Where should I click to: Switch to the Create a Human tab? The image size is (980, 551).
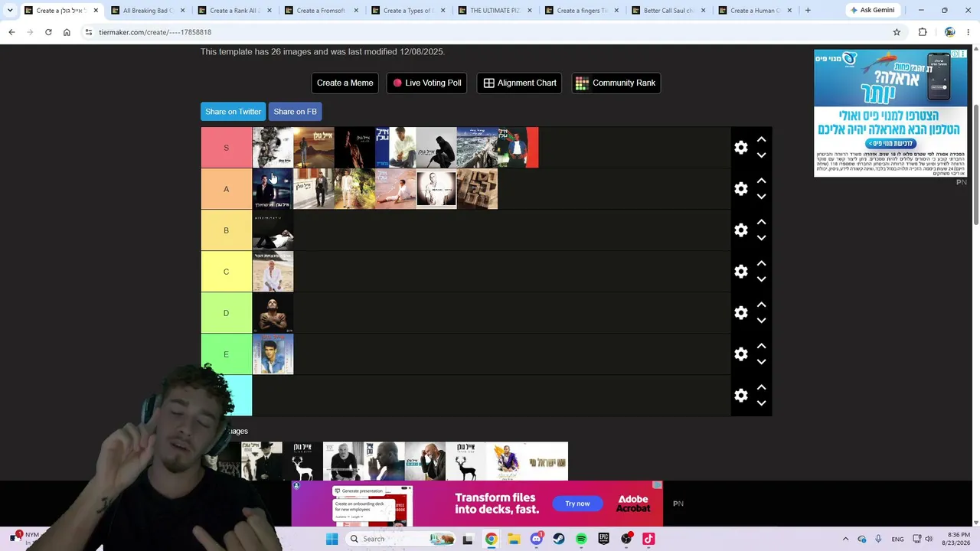point(755,11)
